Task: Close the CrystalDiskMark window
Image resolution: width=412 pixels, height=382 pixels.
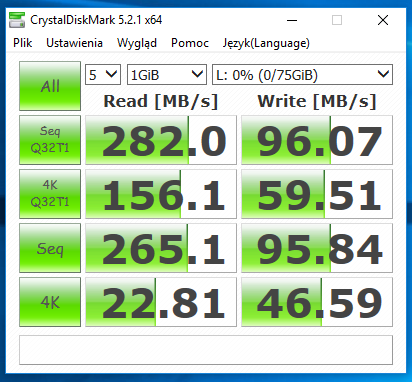Action: pos(383,20)
